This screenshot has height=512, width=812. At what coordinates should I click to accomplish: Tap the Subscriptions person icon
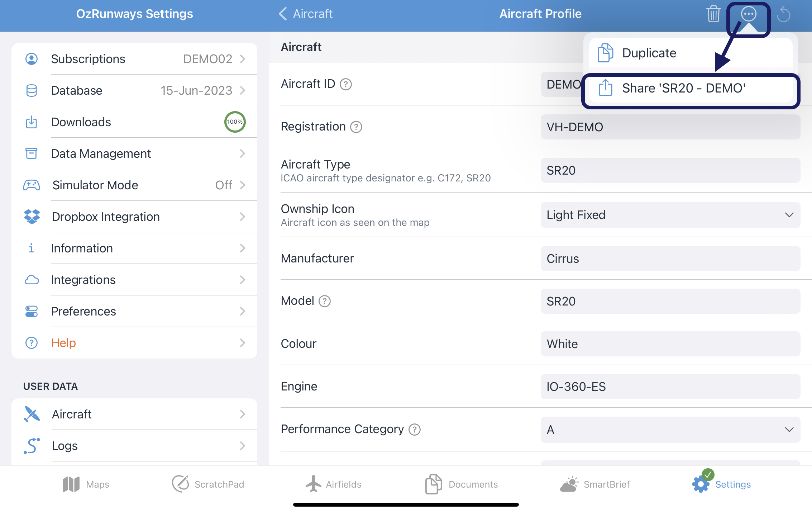pos(32,59)
